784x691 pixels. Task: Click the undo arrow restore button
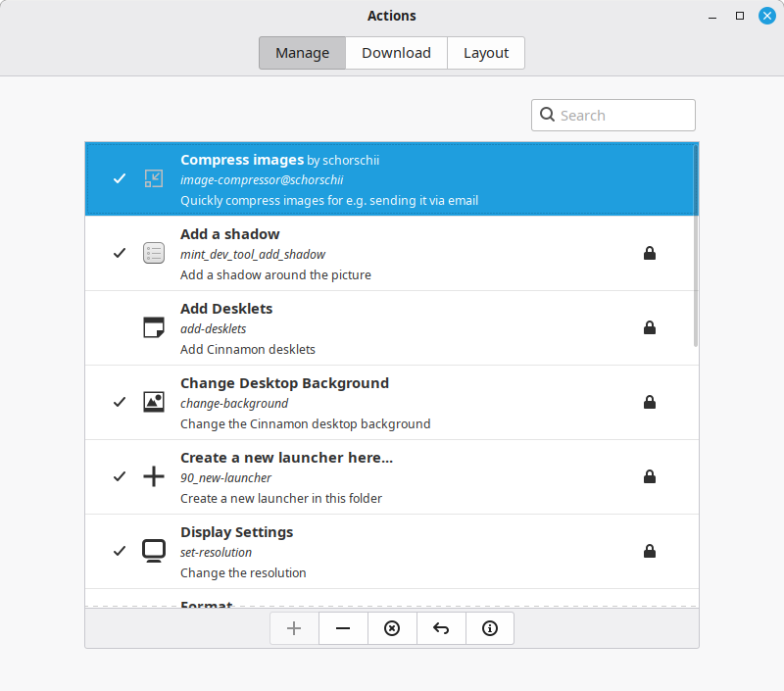click(x=441, y=628)
